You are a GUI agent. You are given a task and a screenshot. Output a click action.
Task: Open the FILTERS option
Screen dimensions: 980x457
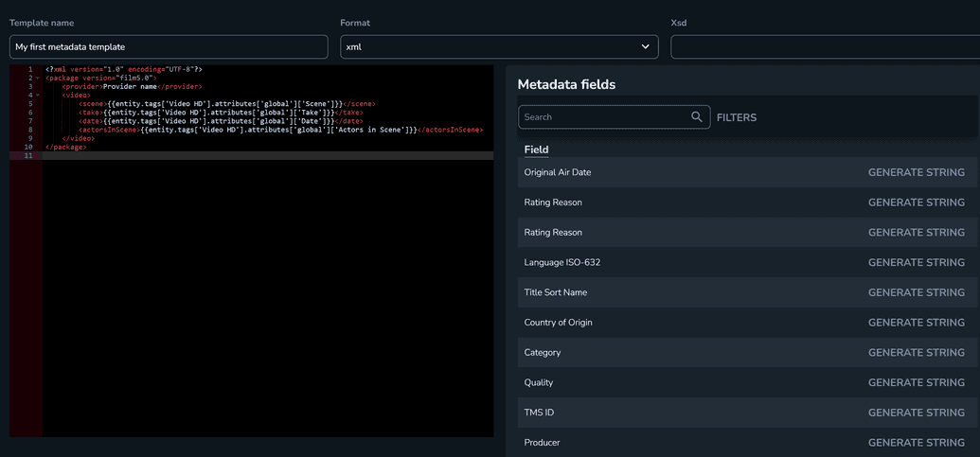click(x=737, y=117)
